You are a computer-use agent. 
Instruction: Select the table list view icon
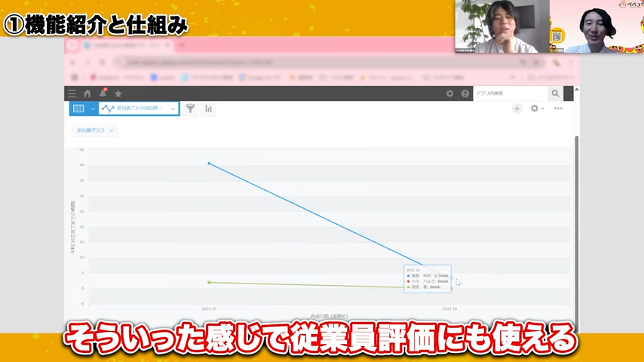[x=79, y=109]
